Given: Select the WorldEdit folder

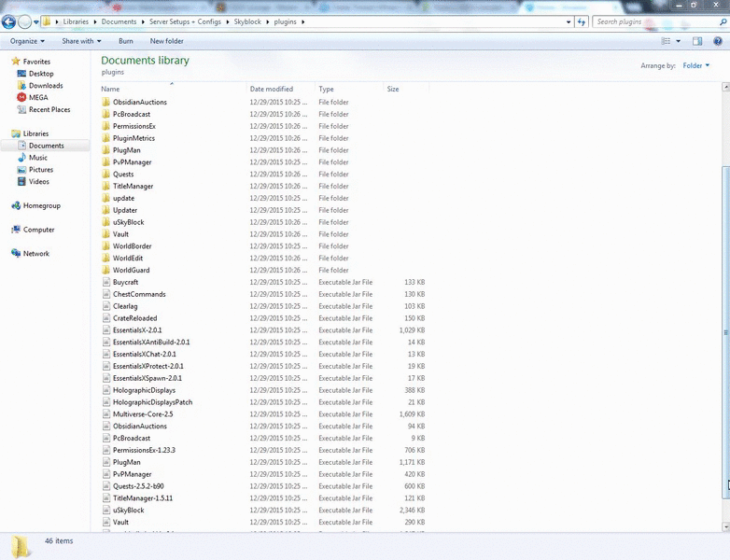Looking at the screenshot, I should pos(128,258).
